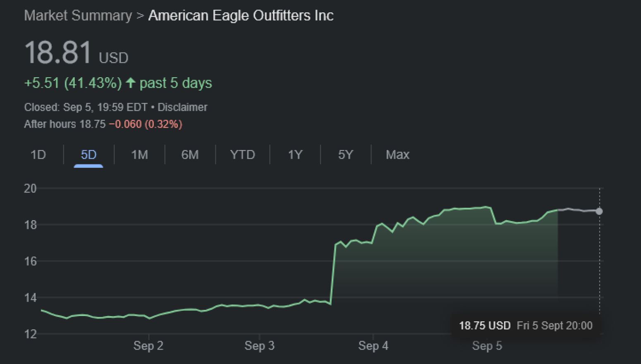Click the Sep 3 date label
This screenshot has width=641, height=364.
point(259,346)
